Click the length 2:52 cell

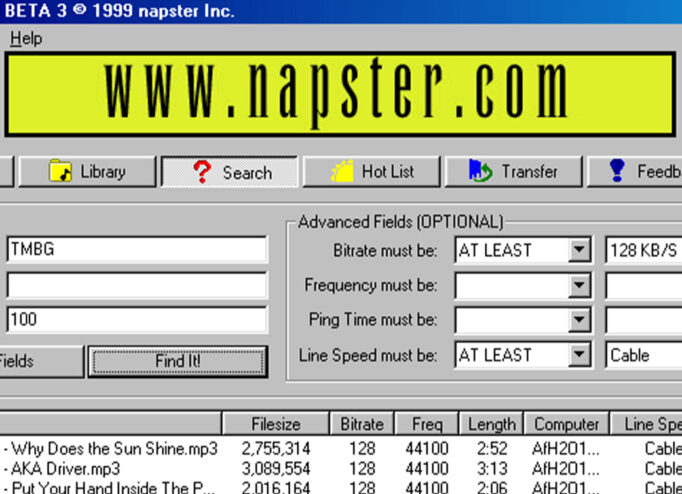click(x=492, y=449)
